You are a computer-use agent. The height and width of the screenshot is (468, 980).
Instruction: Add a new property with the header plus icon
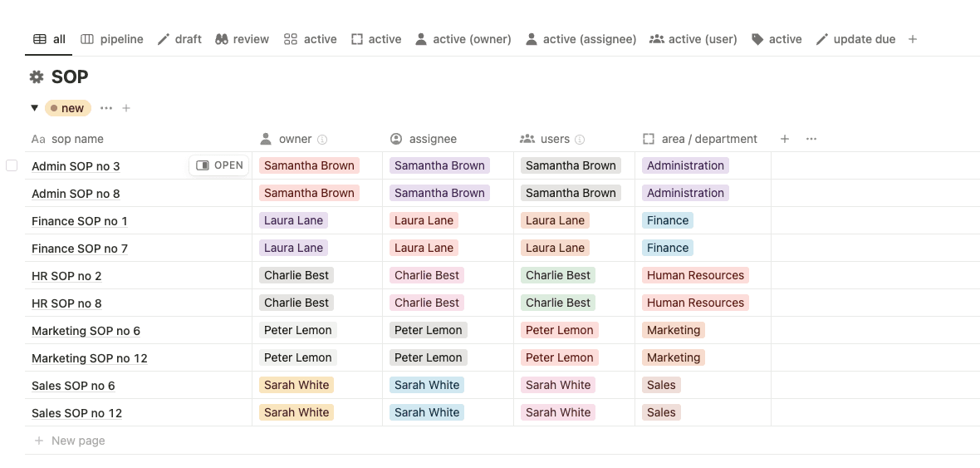click(x=784, y=139)
